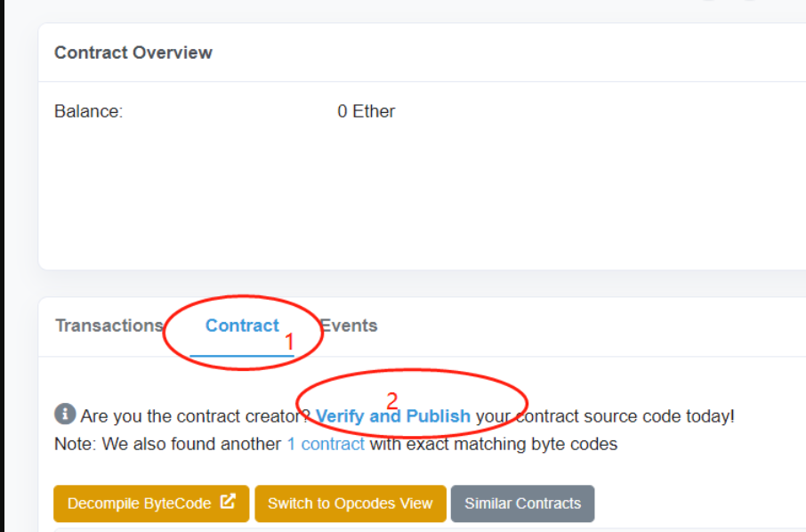Image resolution: width=806 pixels, height=532 pixels.
Task: Click the info circle icon beside creator question
Action: (65, 414)
